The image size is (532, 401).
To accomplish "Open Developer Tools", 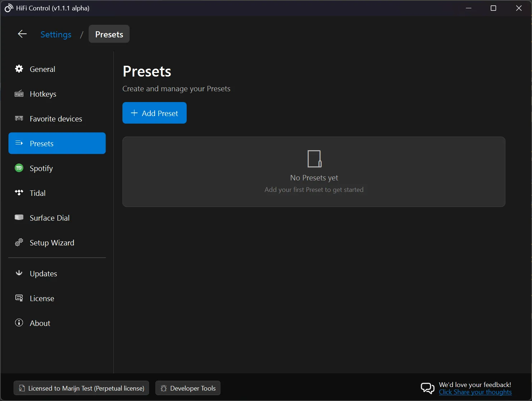I will (x=188, y=388).
